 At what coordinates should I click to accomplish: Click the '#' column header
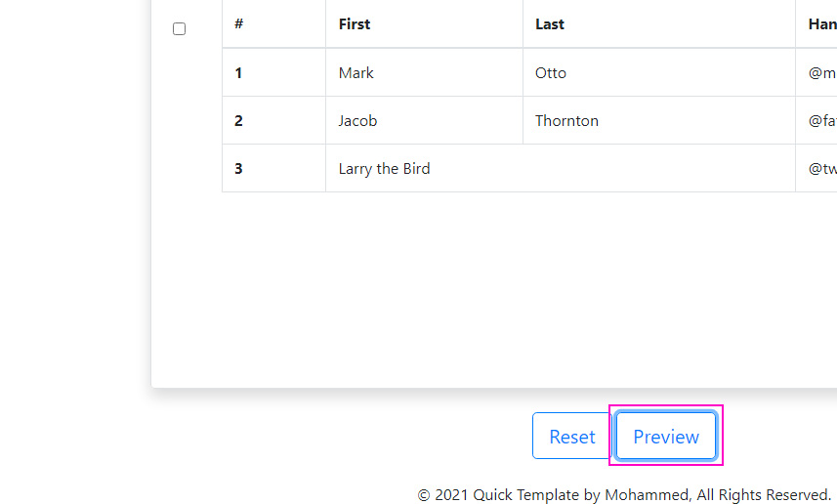[239, 24]
